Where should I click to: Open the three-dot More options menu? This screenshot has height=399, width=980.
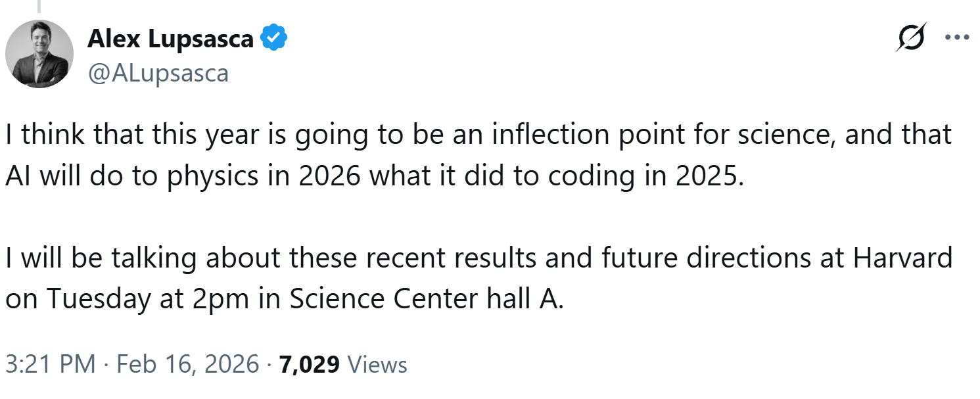coord(957,37)
